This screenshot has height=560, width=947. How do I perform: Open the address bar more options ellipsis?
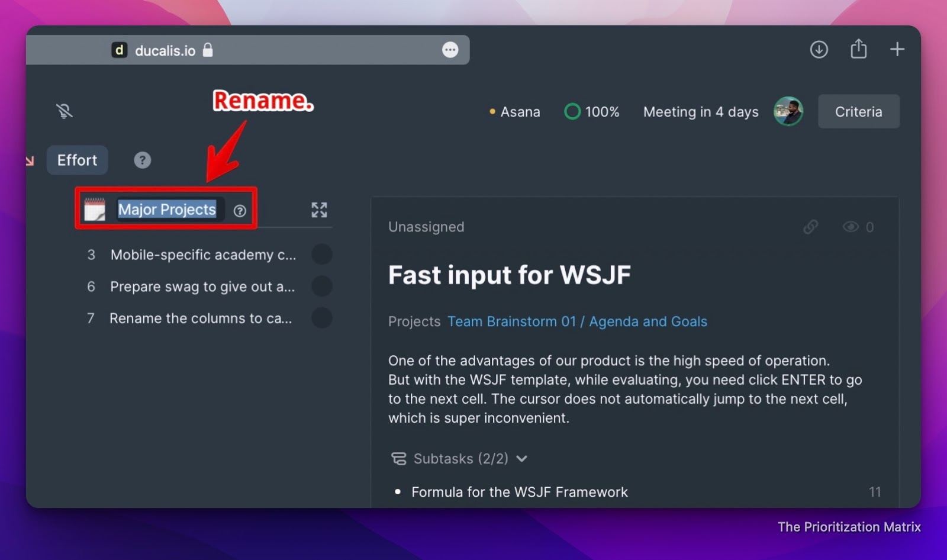(x=450, y=50)
